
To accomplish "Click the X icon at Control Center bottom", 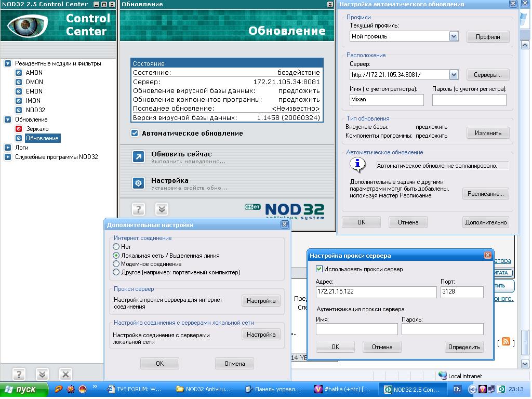I will pos(65,374).
